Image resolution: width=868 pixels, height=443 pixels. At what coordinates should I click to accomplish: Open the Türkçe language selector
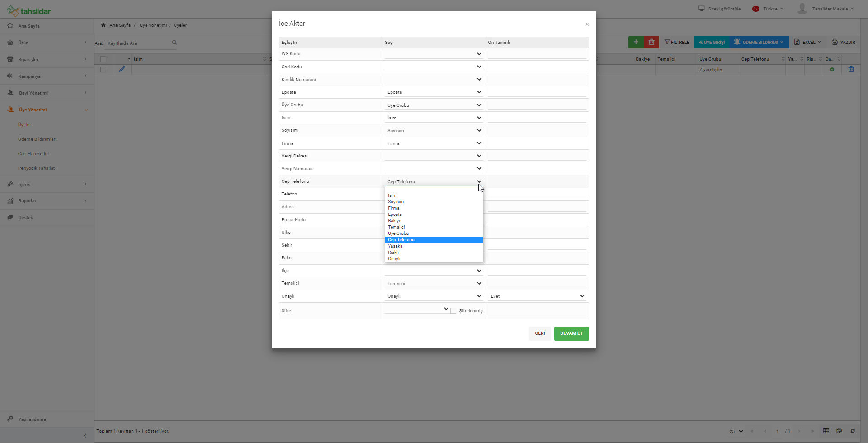click(x=768, y=9)
